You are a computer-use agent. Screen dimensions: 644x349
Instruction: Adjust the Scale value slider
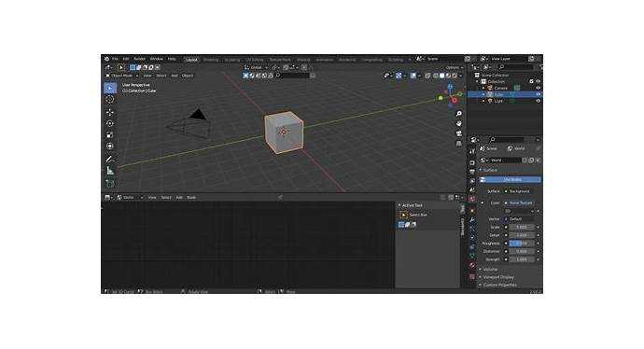522,227
